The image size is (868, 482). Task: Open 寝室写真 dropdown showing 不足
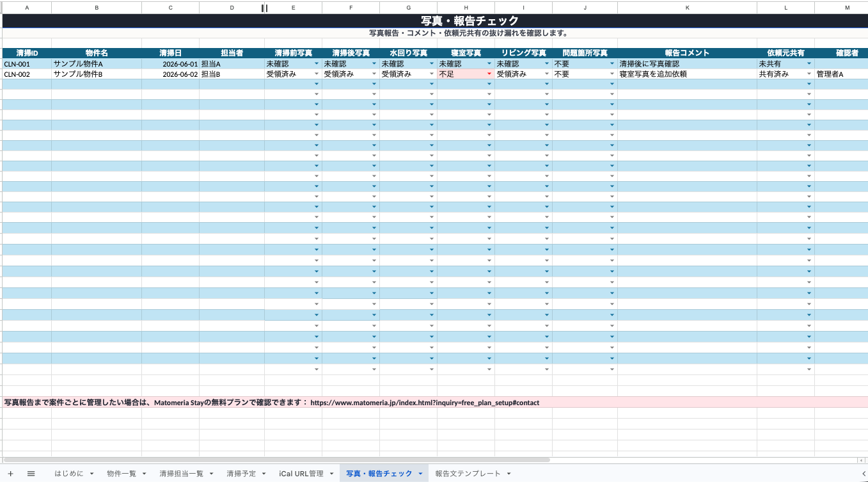(x=489, y=74)
